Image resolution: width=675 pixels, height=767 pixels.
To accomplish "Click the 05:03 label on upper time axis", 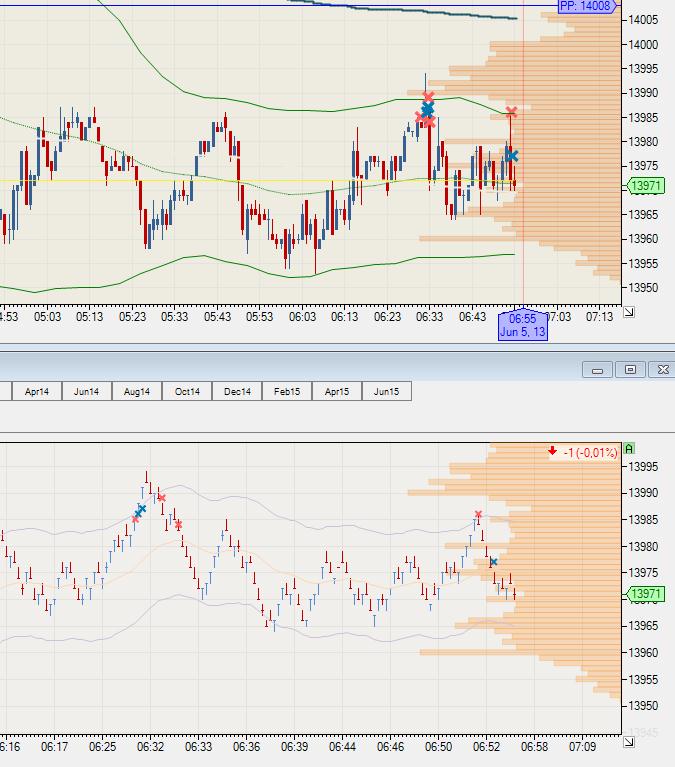I will [x=47, y=317].
